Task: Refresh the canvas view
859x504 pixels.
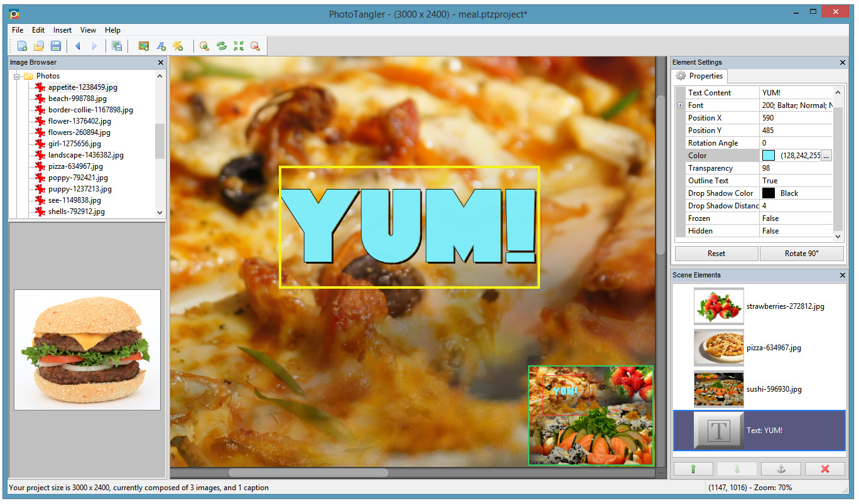Action: pos(221,45)
